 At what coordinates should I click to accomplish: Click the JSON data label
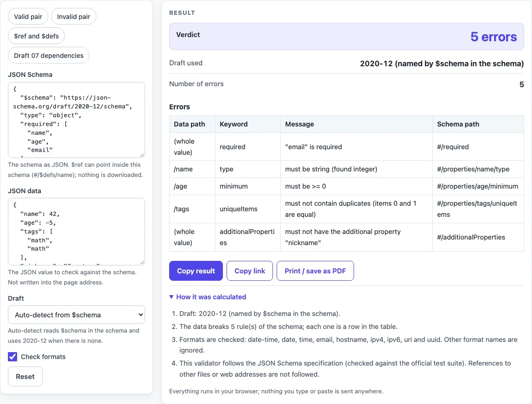25,191
